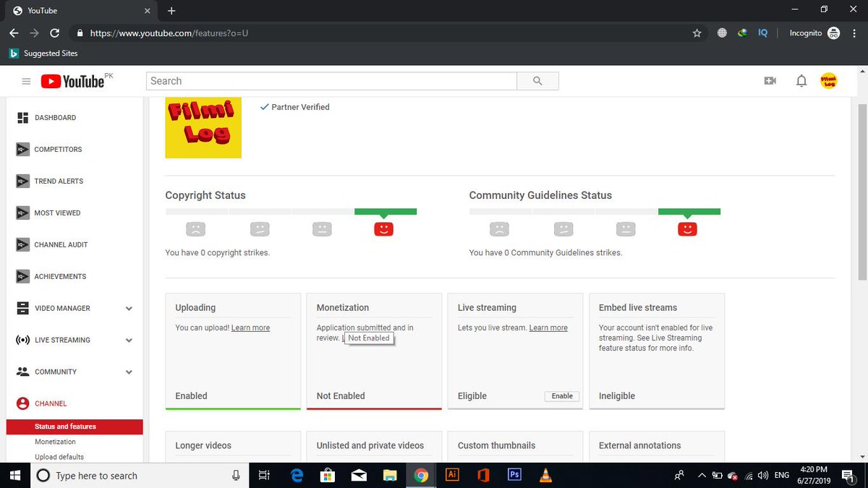
Task: Open the Monetization sidebar sub-item
Action: tap(55, 442)
